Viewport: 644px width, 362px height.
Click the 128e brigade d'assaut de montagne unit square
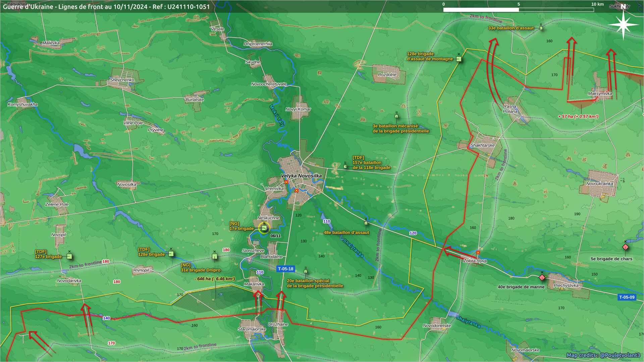click(x=459, y=59)
